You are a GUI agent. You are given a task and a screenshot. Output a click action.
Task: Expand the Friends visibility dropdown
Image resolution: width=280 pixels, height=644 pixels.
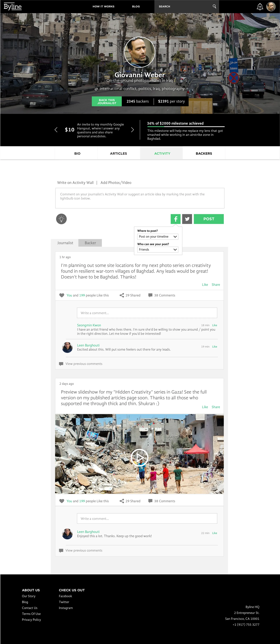click(x=158, y=249)
